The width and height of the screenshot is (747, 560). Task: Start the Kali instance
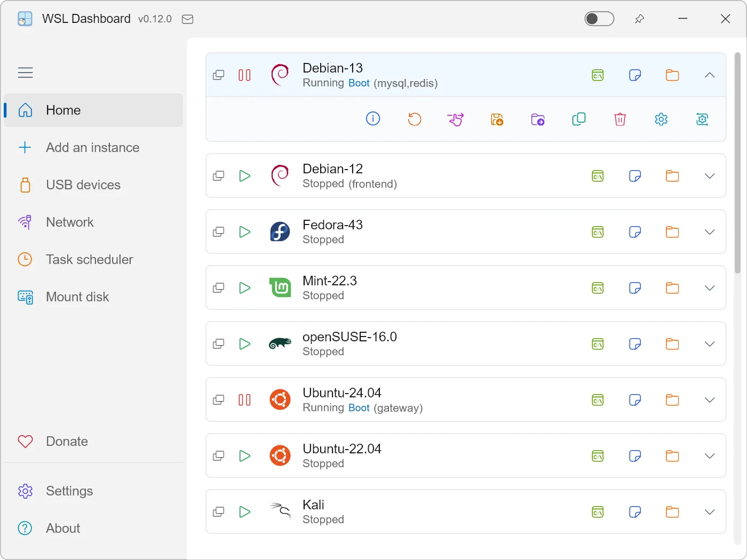[x=244, y=512]
